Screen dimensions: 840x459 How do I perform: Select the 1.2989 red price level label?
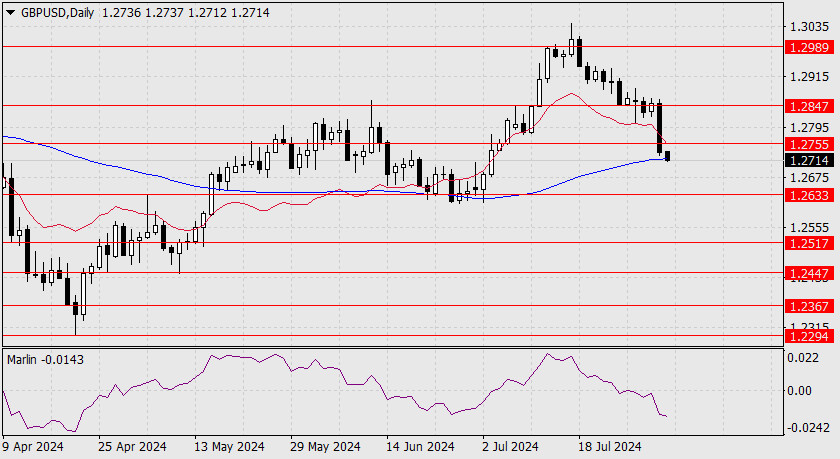tap(809, 47)
